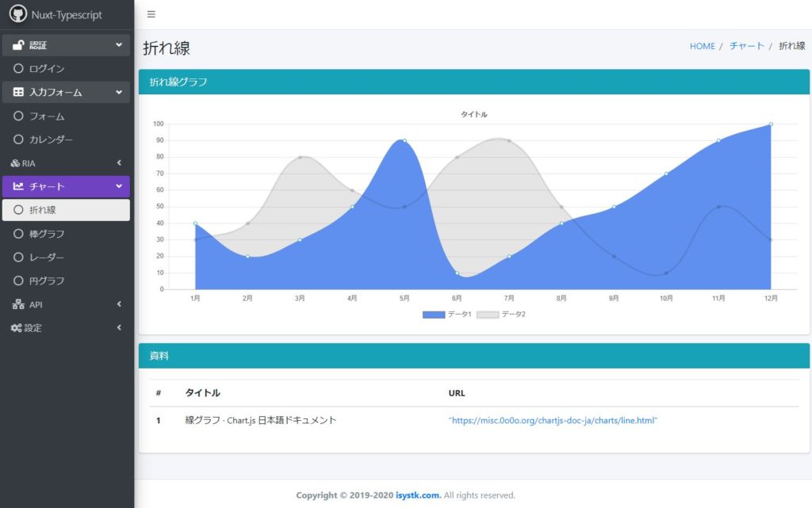
Task: Click the table icon beside 入力フォーム
Action: 18,92
